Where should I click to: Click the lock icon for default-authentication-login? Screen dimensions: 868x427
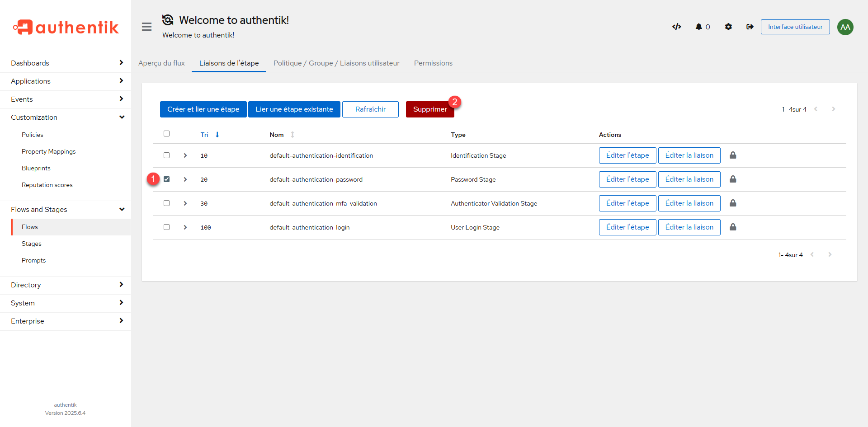coord(733,227)
